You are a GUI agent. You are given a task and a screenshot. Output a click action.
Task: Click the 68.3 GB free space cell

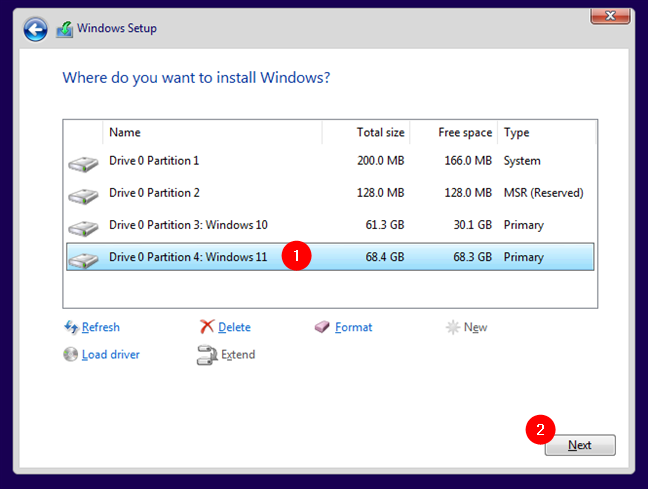(x=472, y=257)
